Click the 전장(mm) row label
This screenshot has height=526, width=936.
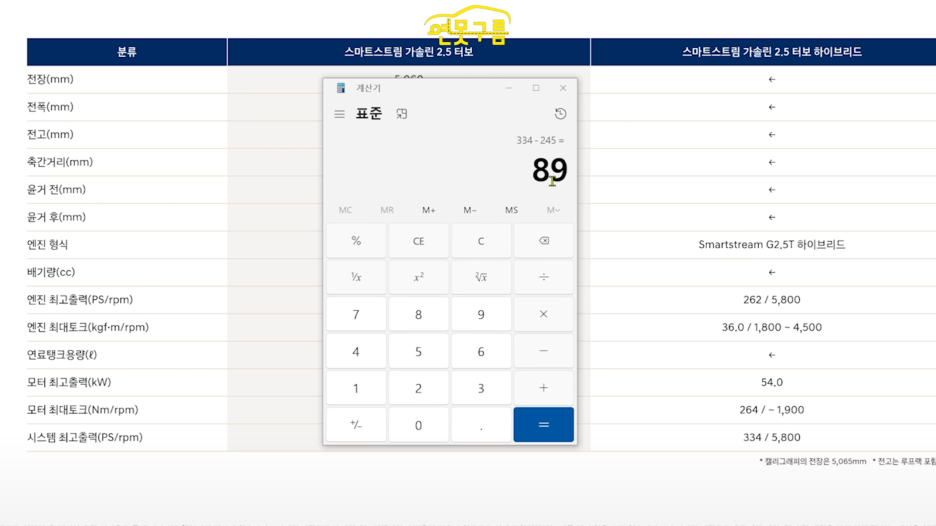coord(50,79)
